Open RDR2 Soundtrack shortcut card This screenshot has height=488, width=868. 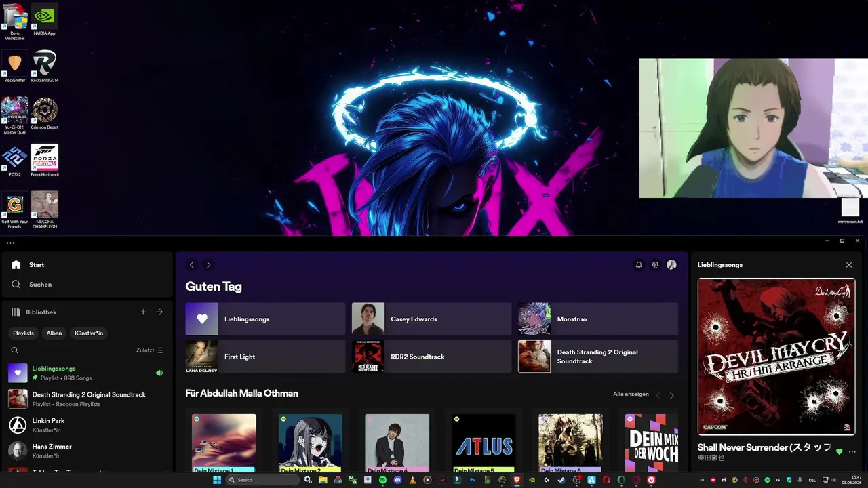coord(431,357)
